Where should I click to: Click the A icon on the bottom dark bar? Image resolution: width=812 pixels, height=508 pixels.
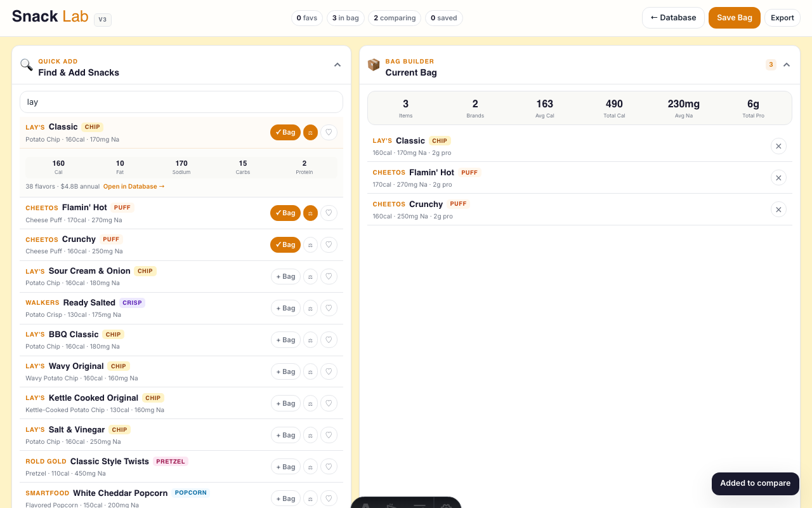[x=366, y=506]
